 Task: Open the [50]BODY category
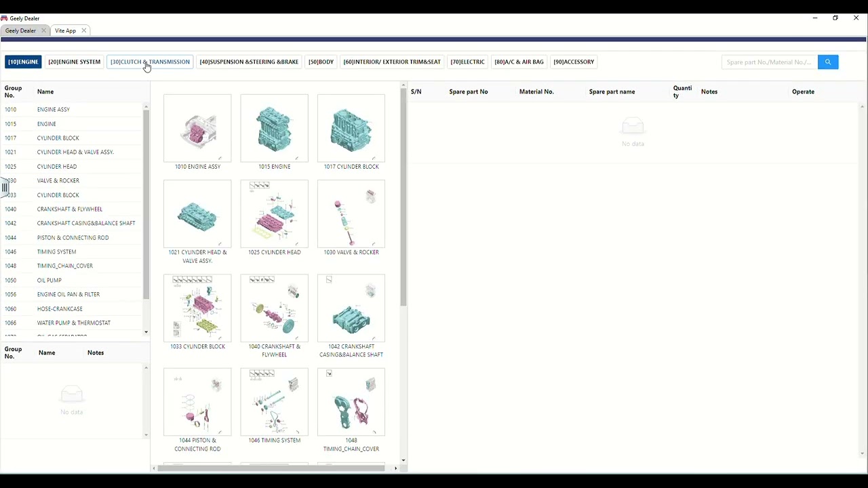coord(321,62)
